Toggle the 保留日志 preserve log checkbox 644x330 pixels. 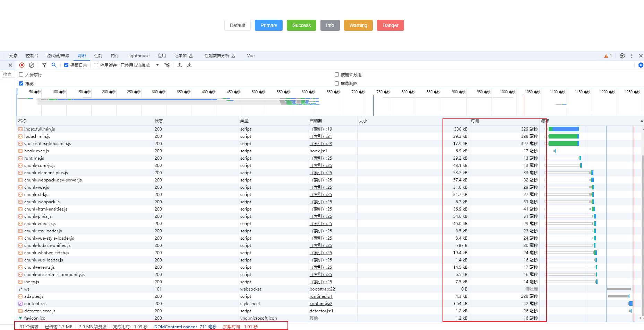[x=66, y=65]
